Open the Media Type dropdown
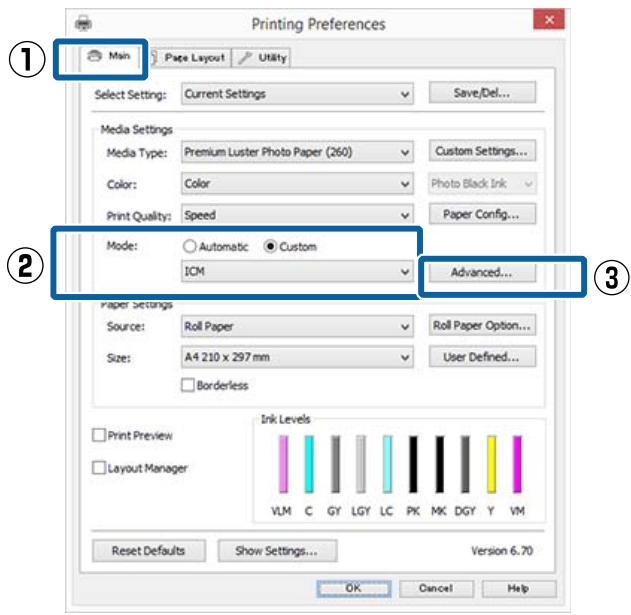Viewport: 631px width, 615px height. click(x=297, y=152)
